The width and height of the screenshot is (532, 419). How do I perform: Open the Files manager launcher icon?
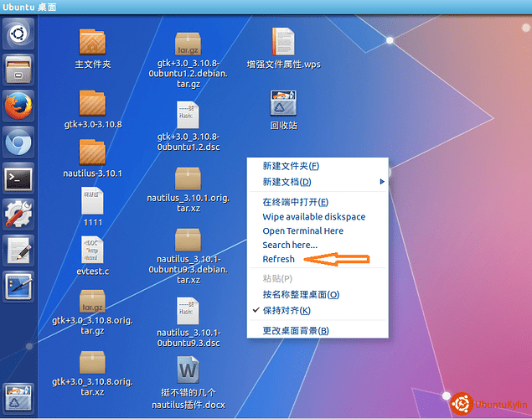click(x=18, y=70)
